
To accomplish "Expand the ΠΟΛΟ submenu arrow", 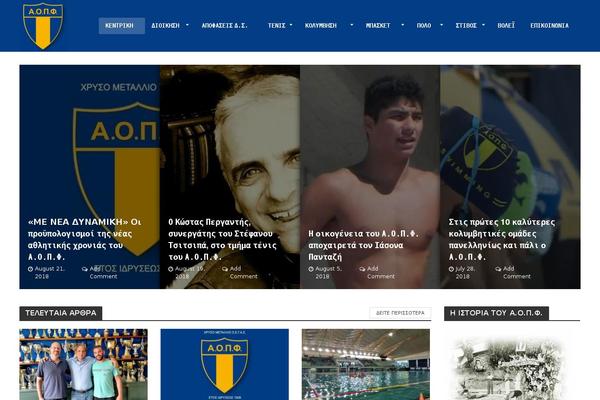I will tap(442, 25).
